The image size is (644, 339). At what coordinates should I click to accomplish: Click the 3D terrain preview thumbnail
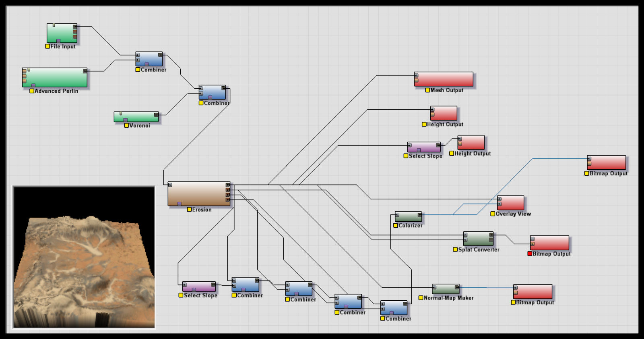click(x=84, y=257)
